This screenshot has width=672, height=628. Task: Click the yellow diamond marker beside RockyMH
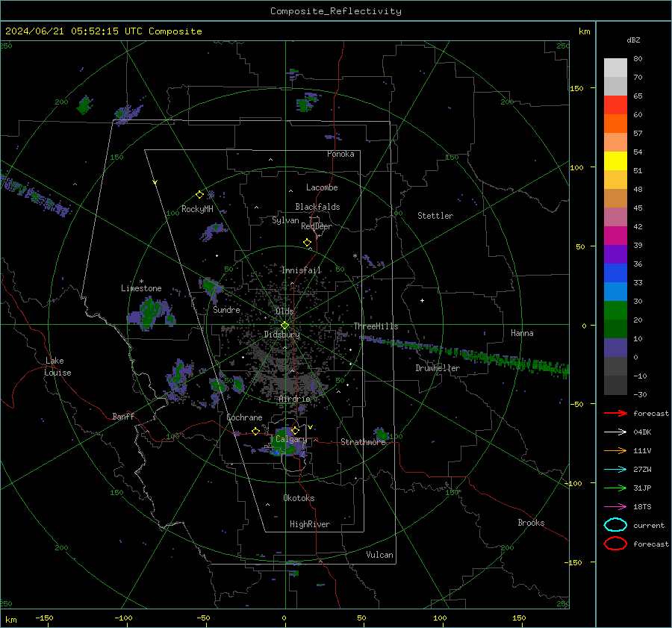(199, 195)
